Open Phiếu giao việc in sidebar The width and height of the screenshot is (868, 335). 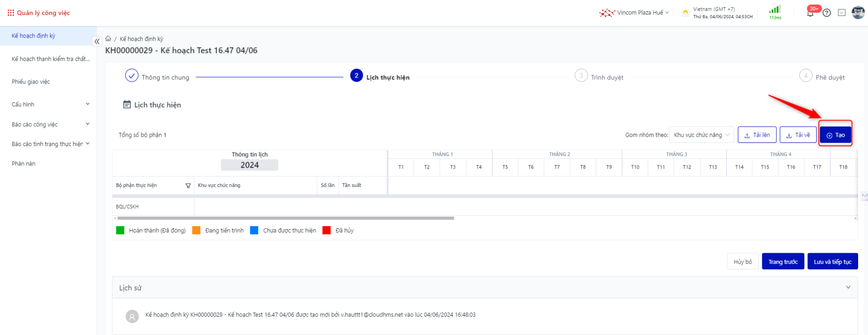[31, 82]
